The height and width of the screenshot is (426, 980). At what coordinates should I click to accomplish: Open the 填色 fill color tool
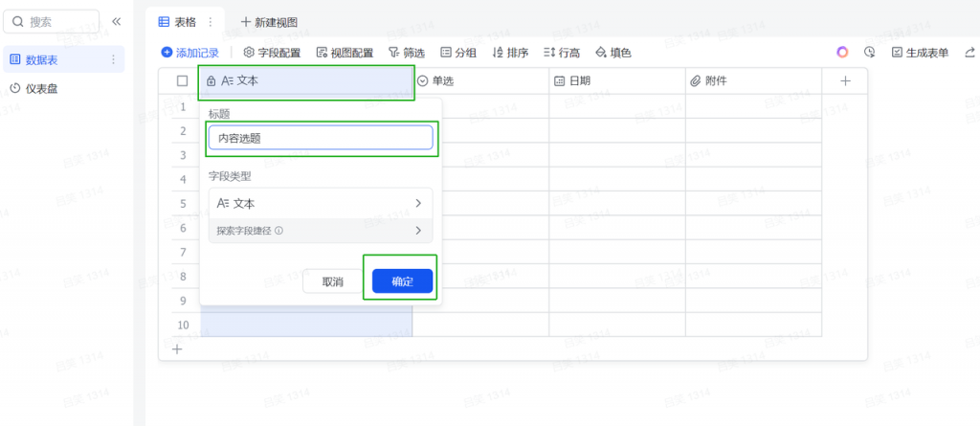(x=613, y=54)
